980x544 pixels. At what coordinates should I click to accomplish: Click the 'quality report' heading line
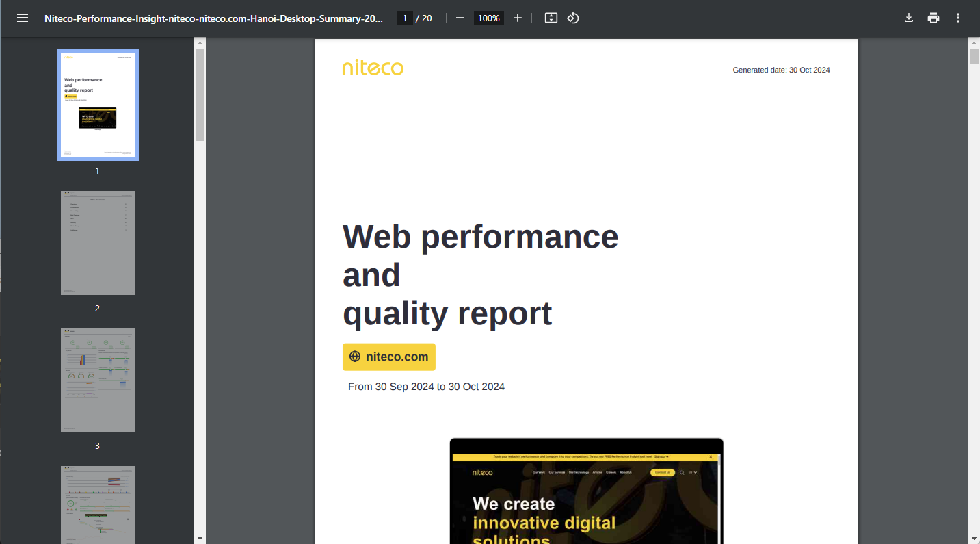tap(447, 314)
